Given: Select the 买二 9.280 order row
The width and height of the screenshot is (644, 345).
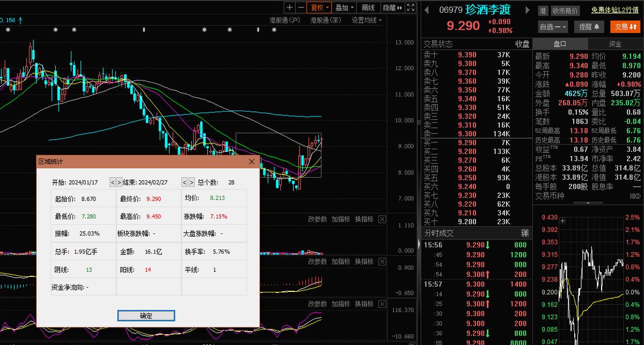Looking at the screenshot, I should pyautogui.click(x=477, y=151).
